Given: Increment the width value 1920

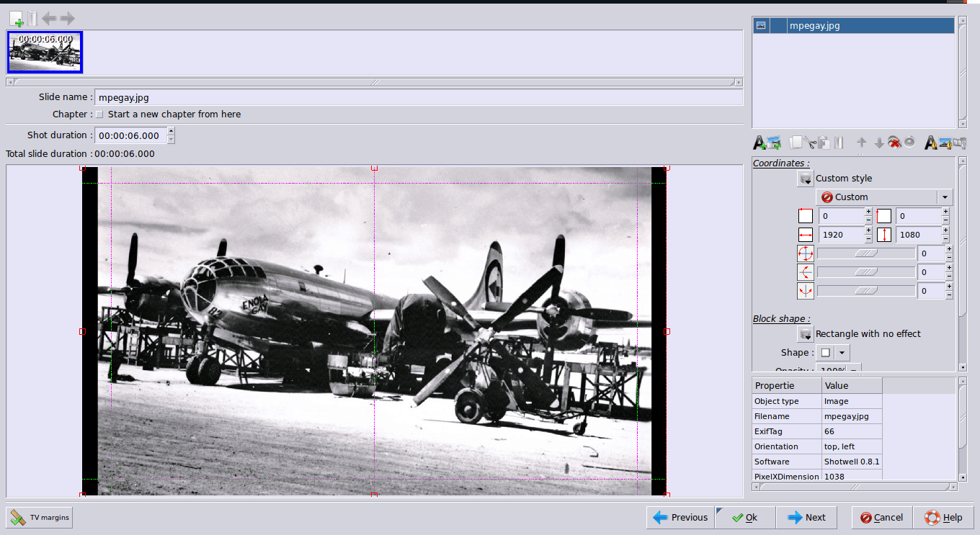Looking at the screenshot, I should 868,230.
